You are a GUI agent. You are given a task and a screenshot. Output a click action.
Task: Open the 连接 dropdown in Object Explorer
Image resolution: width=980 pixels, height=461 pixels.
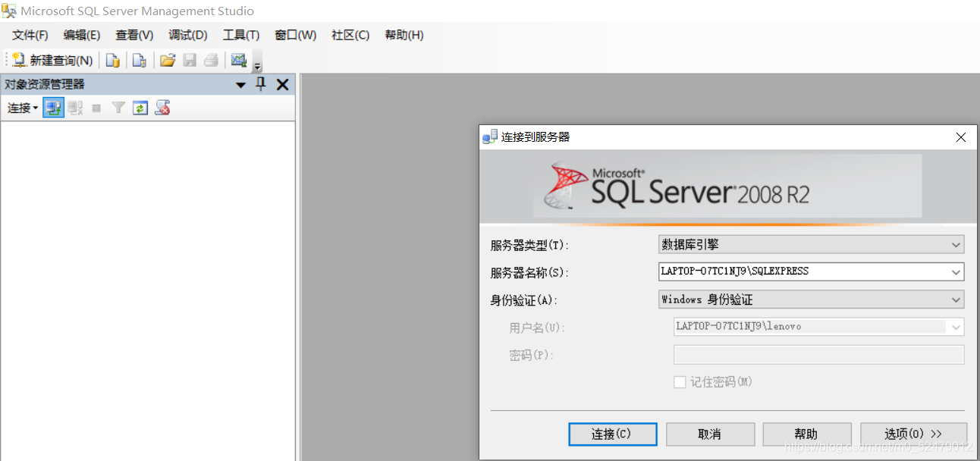click(23, 108)
